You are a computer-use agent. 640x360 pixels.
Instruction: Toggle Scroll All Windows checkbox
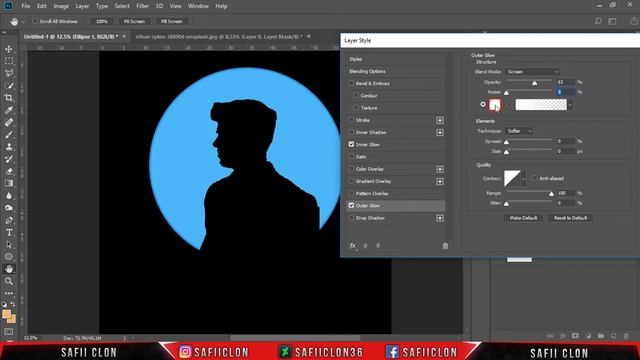pyautogui.click(x=35, y=21)
